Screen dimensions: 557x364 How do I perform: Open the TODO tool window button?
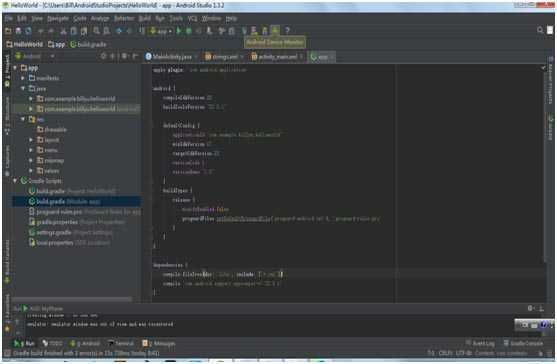coord(52,343)
